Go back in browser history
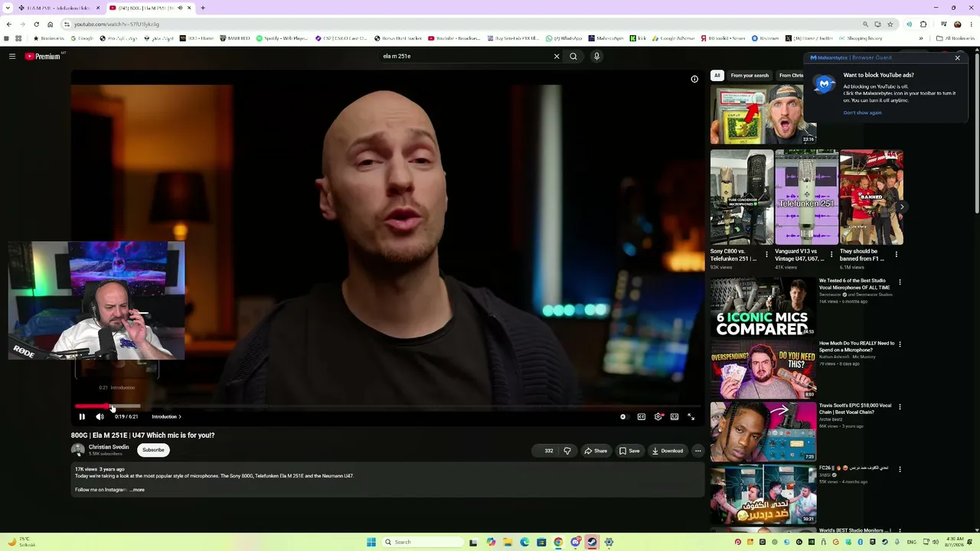Viewport: 980px width, 551px height. coord(9,24)
